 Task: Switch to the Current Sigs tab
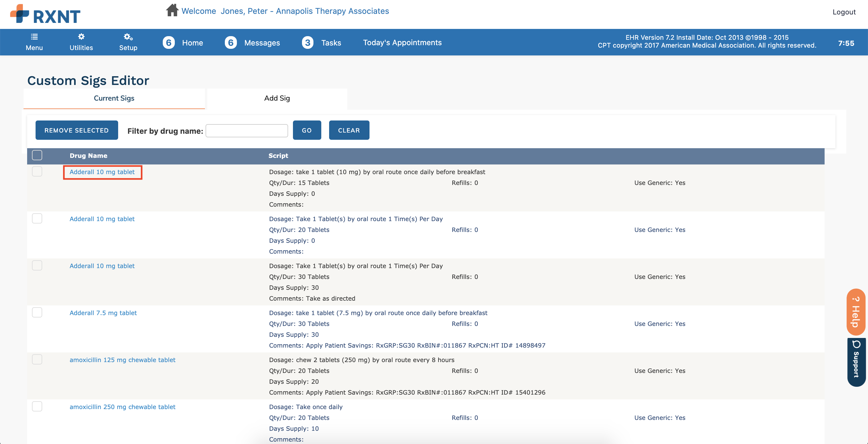[x=114, y=98]
